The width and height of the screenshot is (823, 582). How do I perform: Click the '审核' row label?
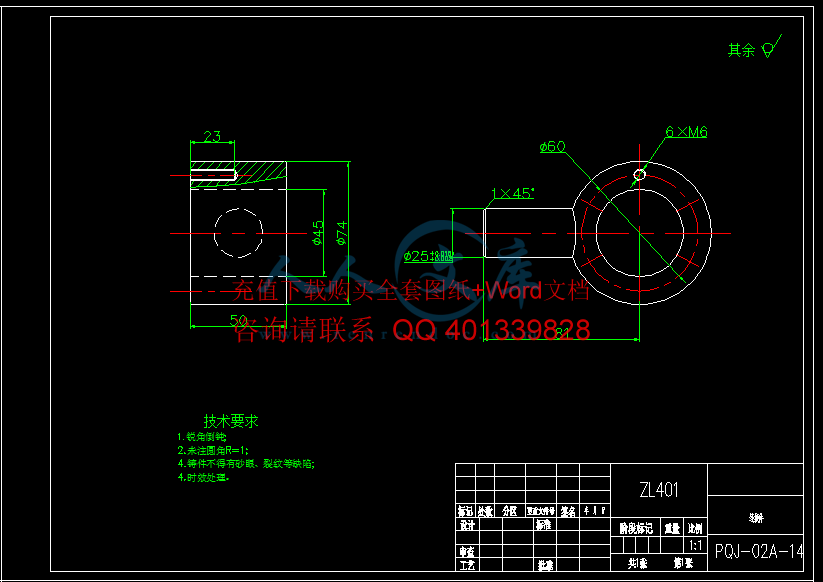tap(467, 552)
